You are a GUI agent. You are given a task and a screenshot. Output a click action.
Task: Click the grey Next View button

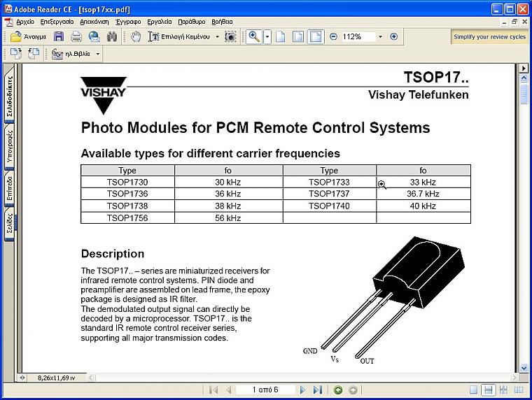(x=353, y=390)
